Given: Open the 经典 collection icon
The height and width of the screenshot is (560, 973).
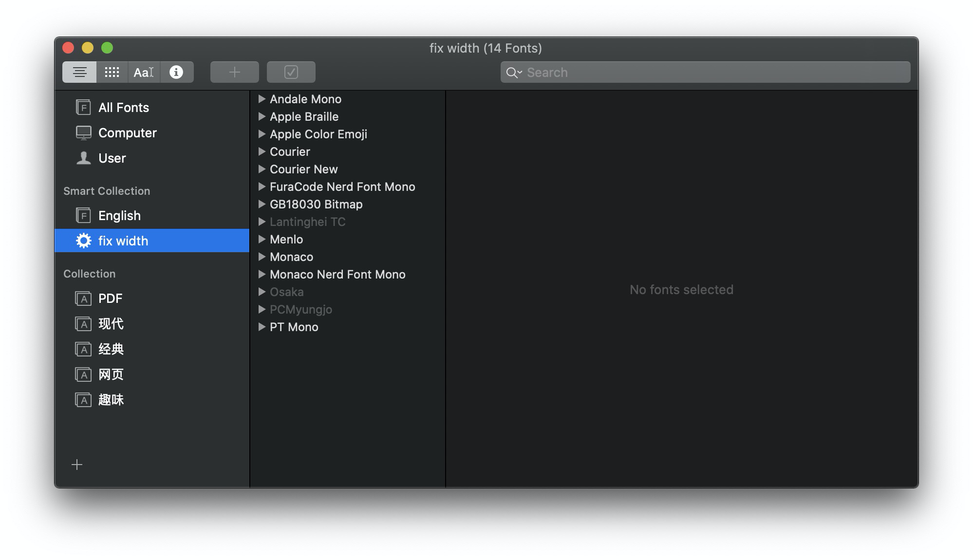Looking at the screenshot, I should (83, 349).
